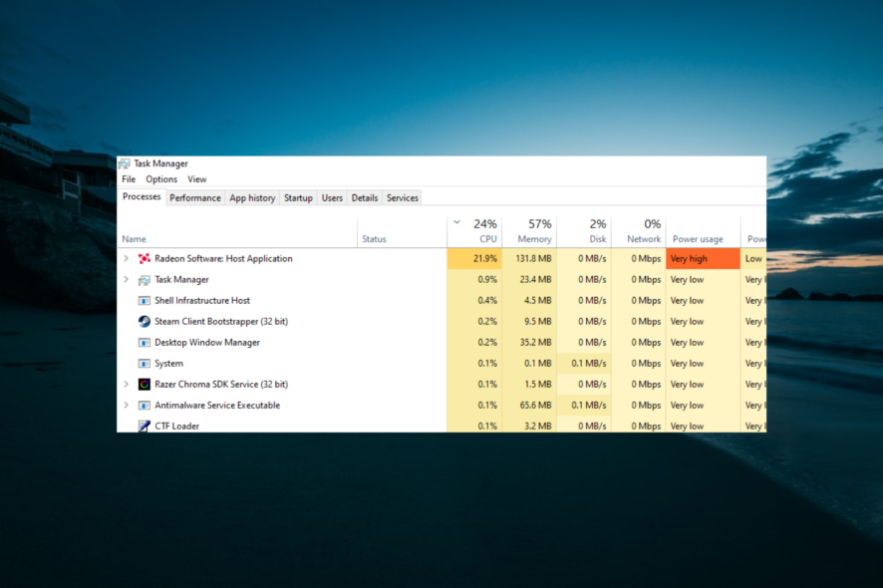This screenshot has width=883, height=588.
Task: Select Shell Infrastructure Host process name
Action: 202,300
